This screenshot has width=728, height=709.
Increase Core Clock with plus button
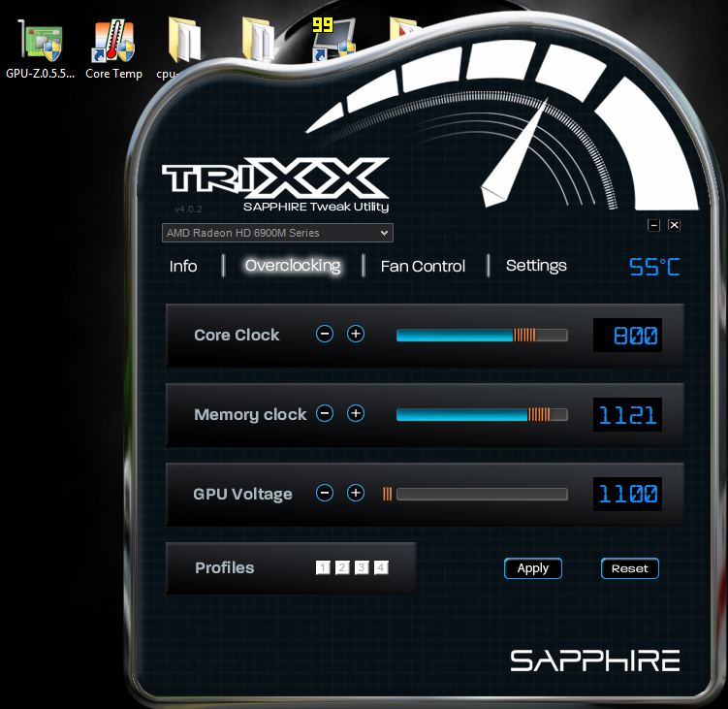click(356, 334)
